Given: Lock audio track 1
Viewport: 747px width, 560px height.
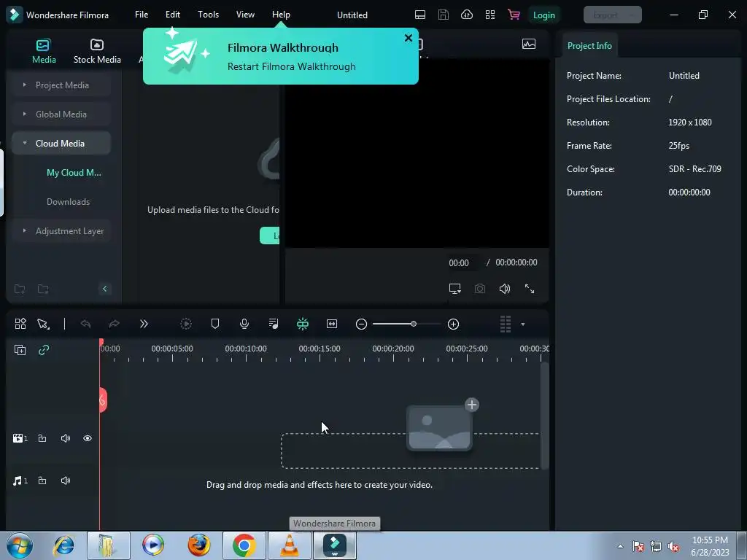Looking at the screenshot, I should point(42,481).
